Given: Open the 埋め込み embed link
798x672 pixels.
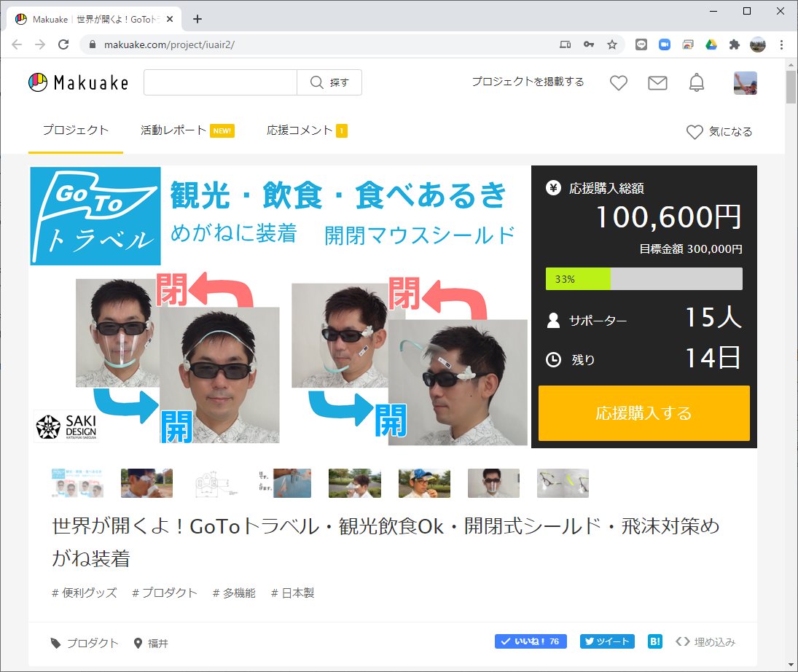Looking at the screenshot, I should coord(705,642).
